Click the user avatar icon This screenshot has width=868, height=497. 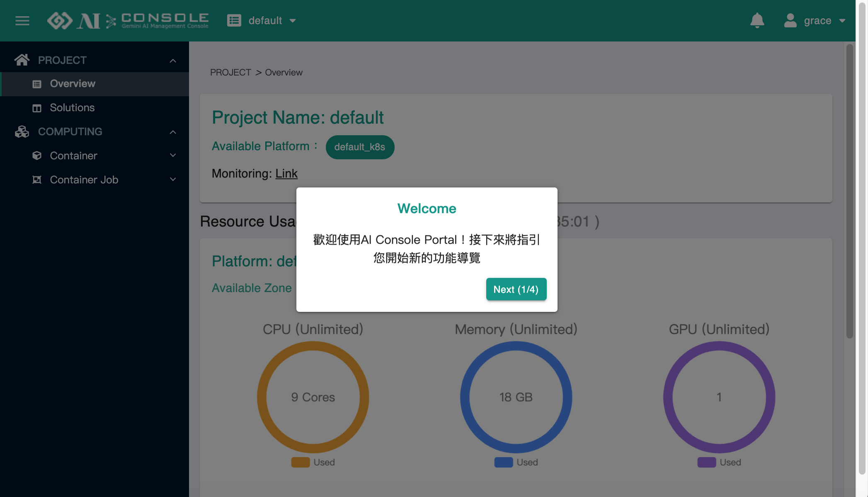790,20
